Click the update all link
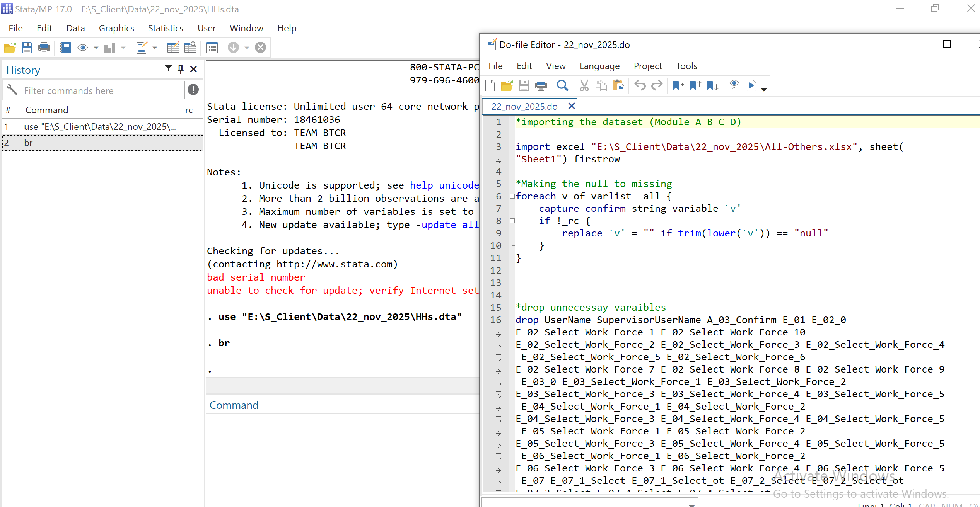980x507 pixels. tap(450, 225)
